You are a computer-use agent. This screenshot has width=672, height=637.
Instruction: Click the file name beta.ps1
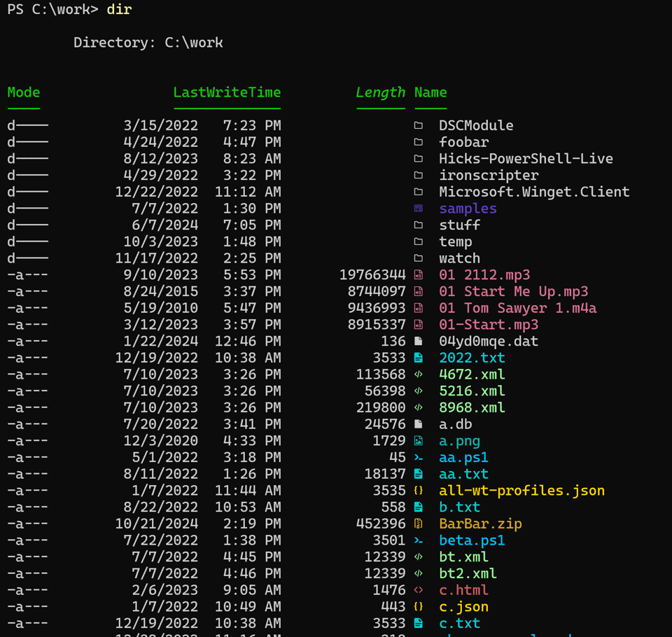[x=472, y=540]
